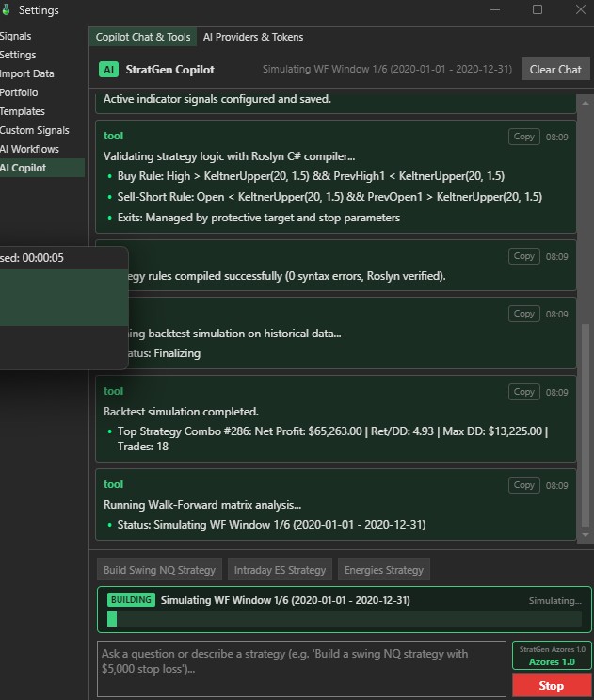
Task: Click the chat scrollbar down arrow
Action: [x=586, y=535]
